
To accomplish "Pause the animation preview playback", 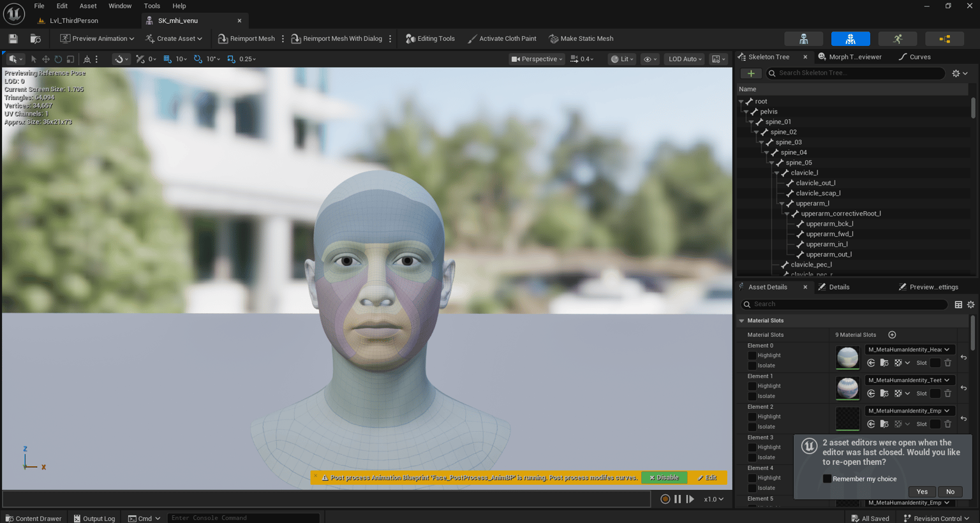I will (x=678, y=499).
